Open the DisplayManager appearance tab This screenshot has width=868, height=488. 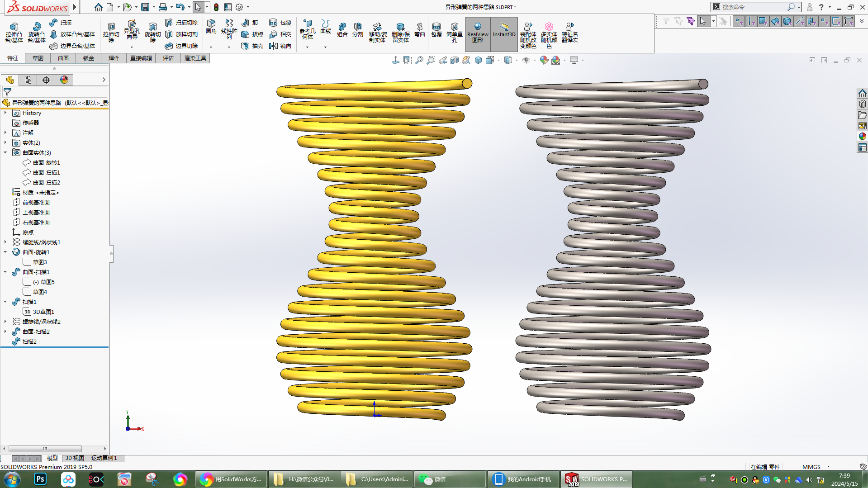click(64, 80)
